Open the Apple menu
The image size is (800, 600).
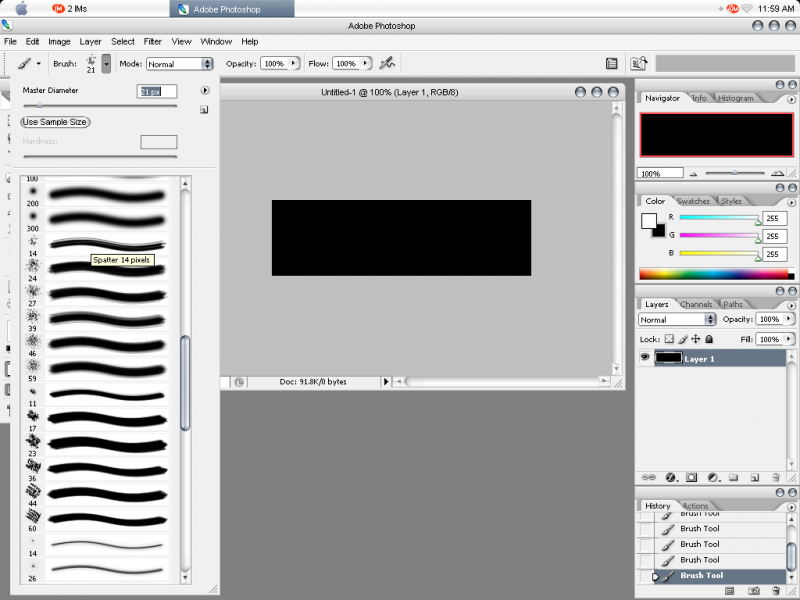coord(21,8)
